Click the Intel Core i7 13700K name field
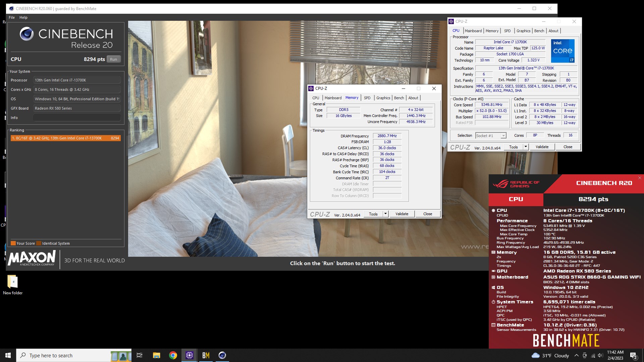Image resolution: width=644 pixels, height=362 pixels. coord(510,42)
